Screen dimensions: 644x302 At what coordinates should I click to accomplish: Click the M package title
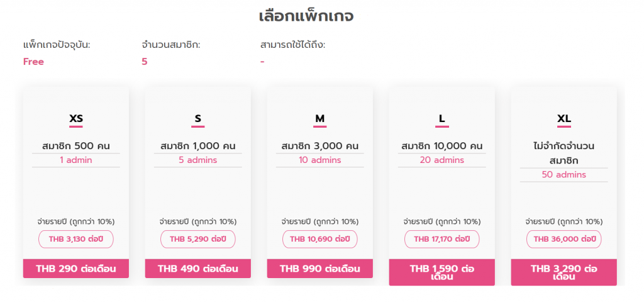point(320,119)
